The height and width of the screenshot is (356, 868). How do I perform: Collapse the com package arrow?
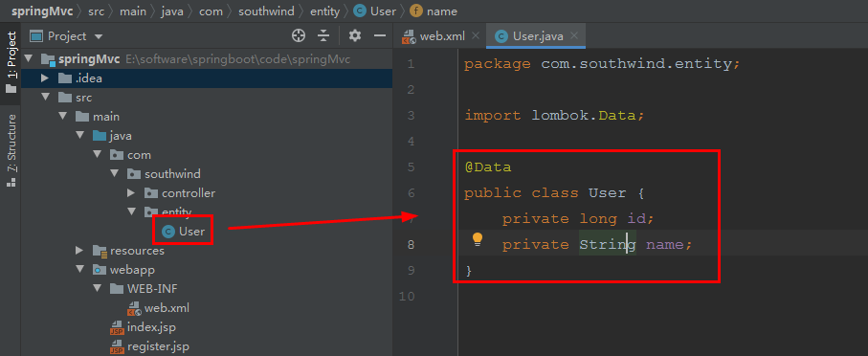coord(98,155)
